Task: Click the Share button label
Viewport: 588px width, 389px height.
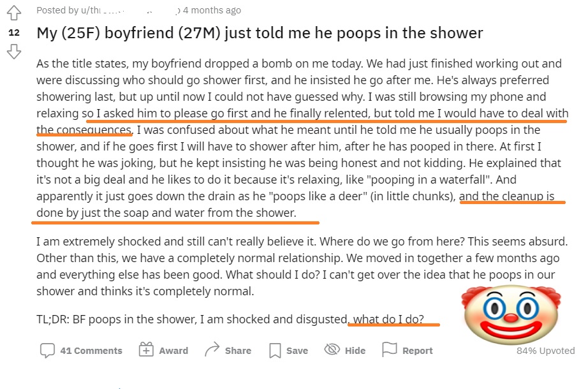Action: 238,351
